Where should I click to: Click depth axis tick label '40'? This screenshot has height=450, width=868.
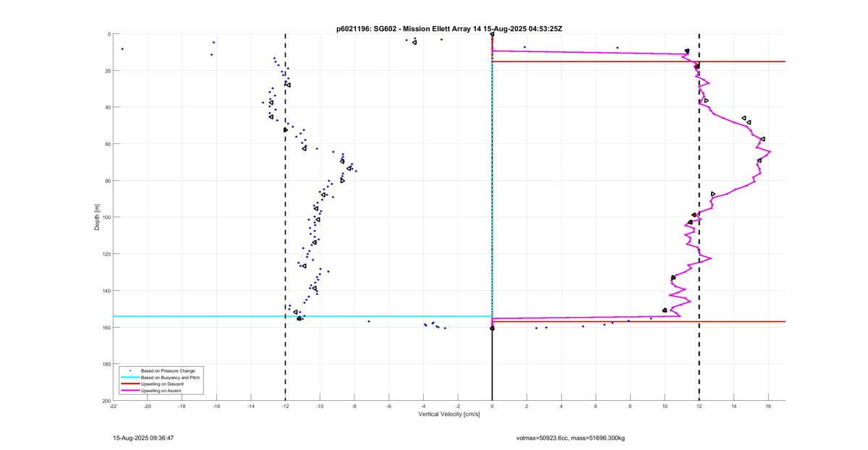(x=107, y=107)
